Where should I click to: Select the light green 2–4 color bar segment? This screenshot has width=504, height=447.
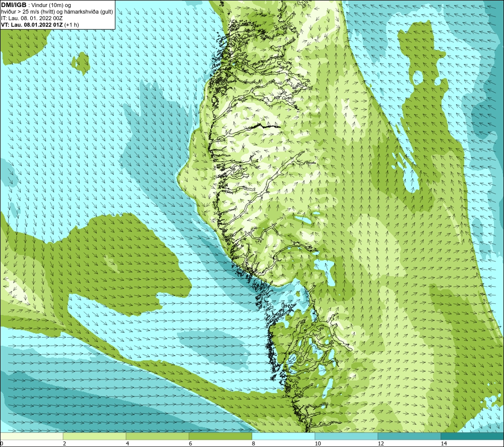point(95,436)
